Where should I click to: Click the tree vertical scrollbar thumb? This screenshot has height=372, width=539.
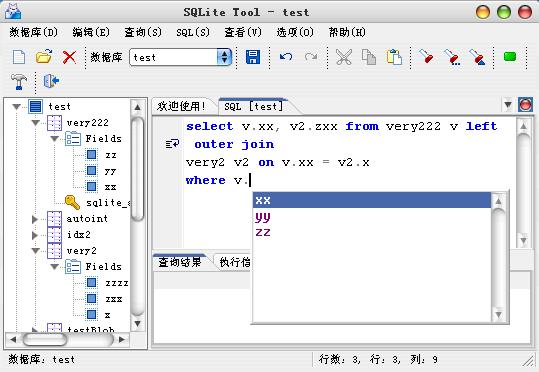(x=138, y=168)
